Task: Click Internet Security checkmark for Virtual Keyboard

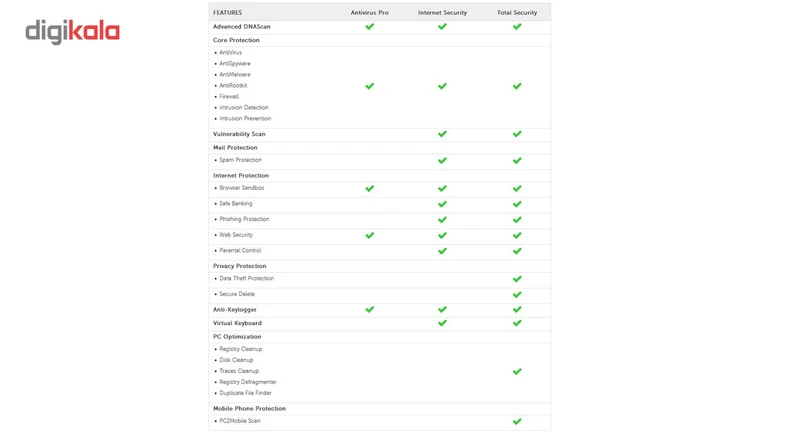Action: tap(442, 323)
